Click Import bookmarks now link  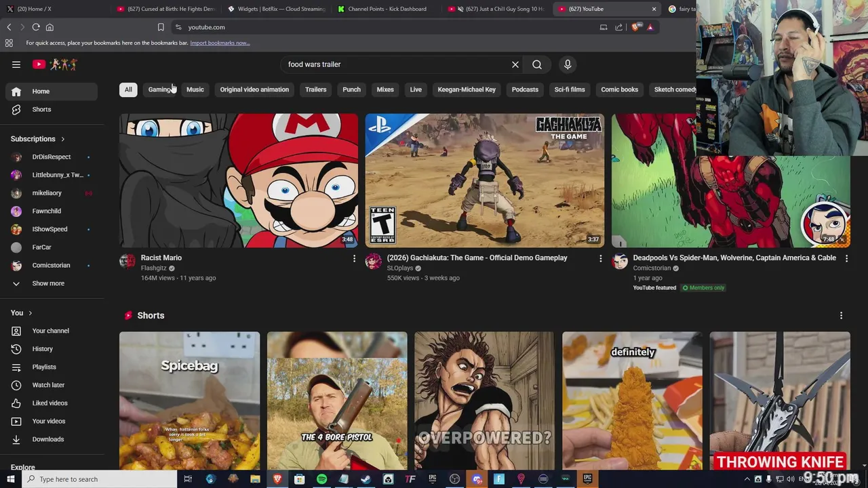coord(220,43)
